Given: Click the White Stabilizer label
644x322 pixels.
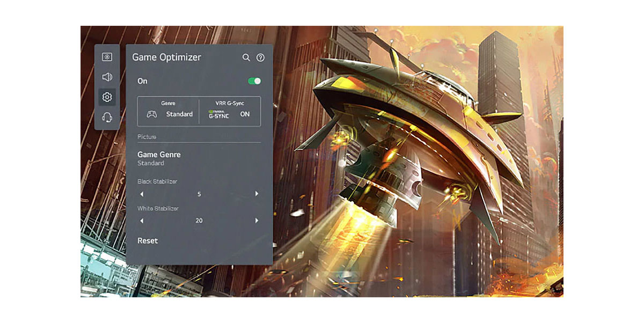Looking at the screenshot, I should [158, 208].
